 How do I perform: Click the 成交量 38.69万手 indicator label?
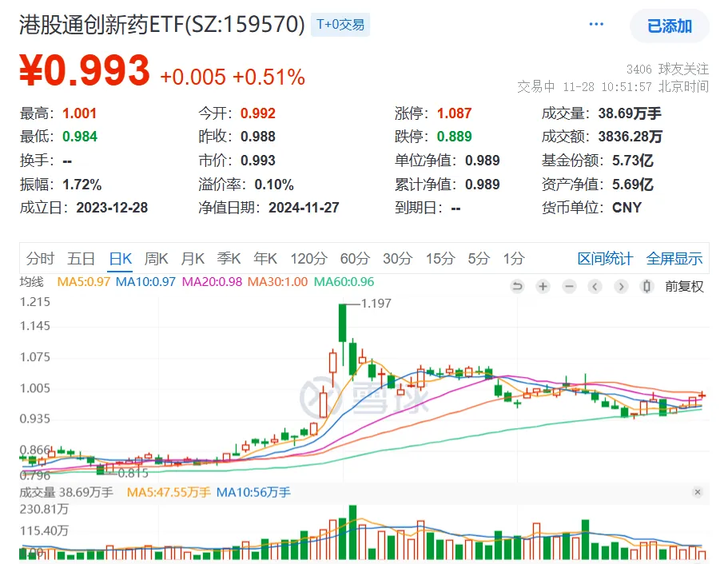click(66, 492)
